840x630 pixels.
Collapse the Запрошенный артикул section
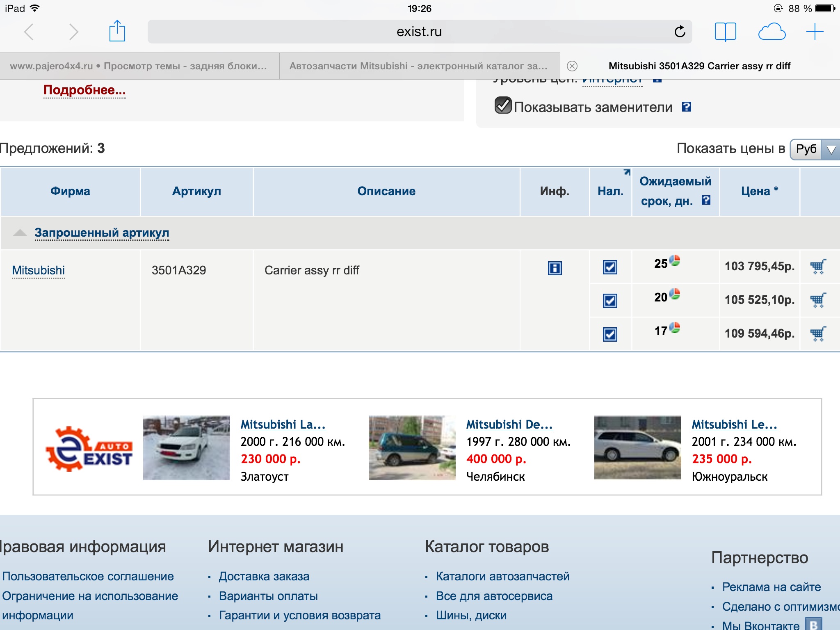(x=101, y=233)
